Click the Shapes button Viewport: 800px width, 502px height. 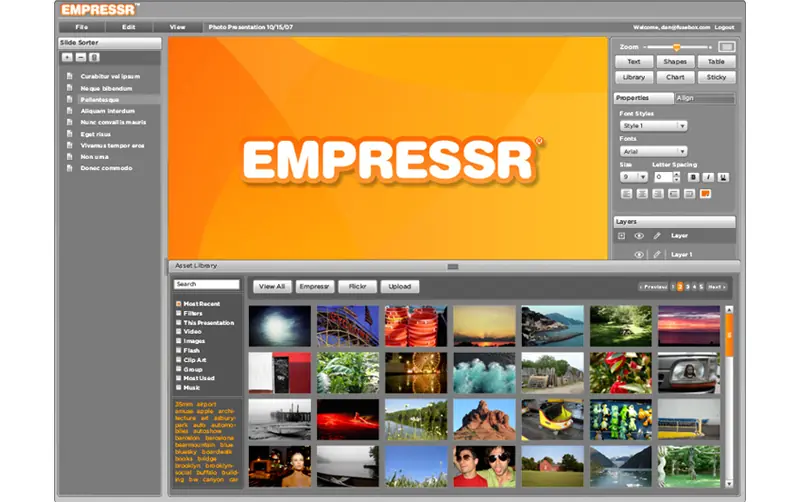click(675, 62)
